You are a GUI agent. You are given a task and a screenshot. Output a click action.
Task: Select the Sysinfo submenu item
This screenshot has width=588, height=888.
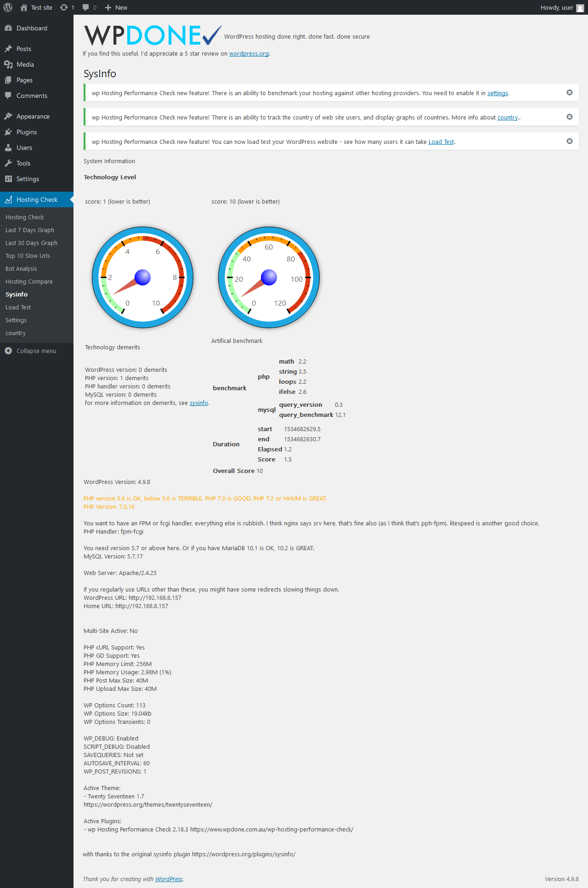coord(17,294)
